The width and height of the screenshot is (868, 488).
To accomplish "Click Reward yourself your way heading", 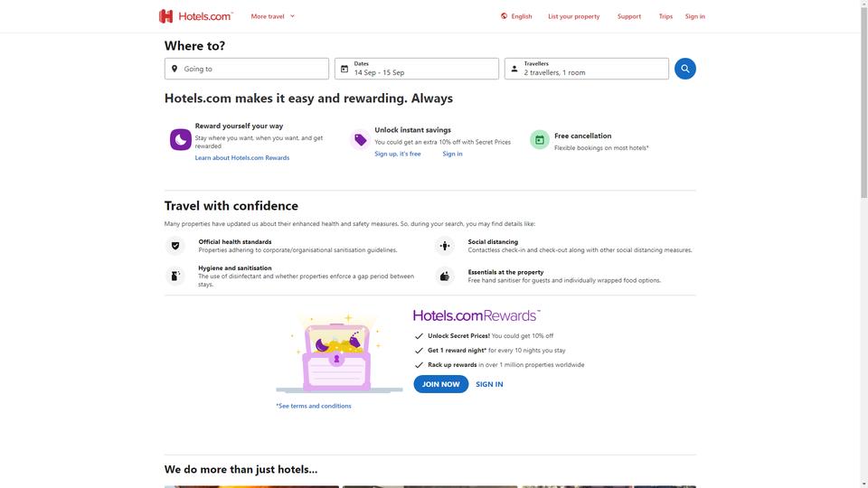I will pyautogui.click(x=239, y=127).
